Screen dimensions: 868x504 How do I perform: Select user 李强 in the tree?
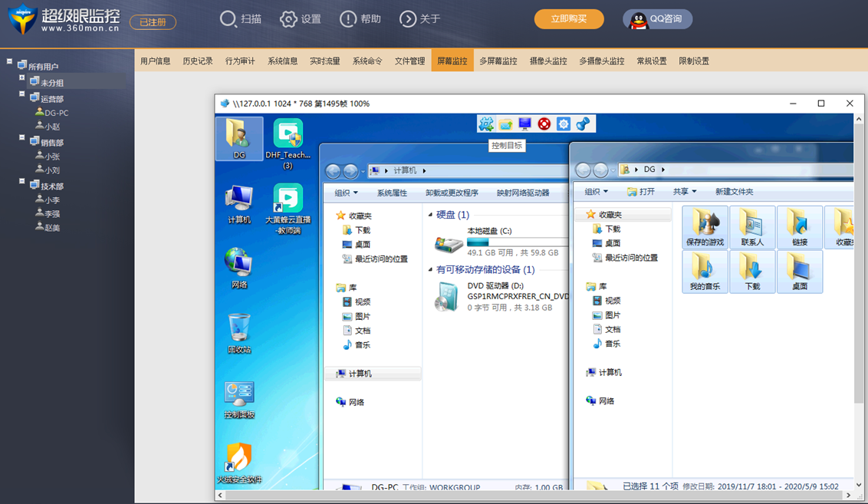pos(48,213)
